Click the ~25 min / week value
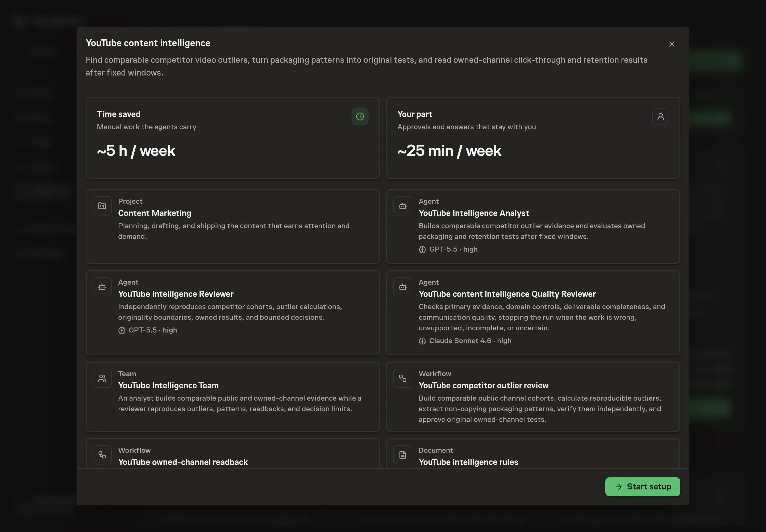766x532 pixels. coord(449,151)
